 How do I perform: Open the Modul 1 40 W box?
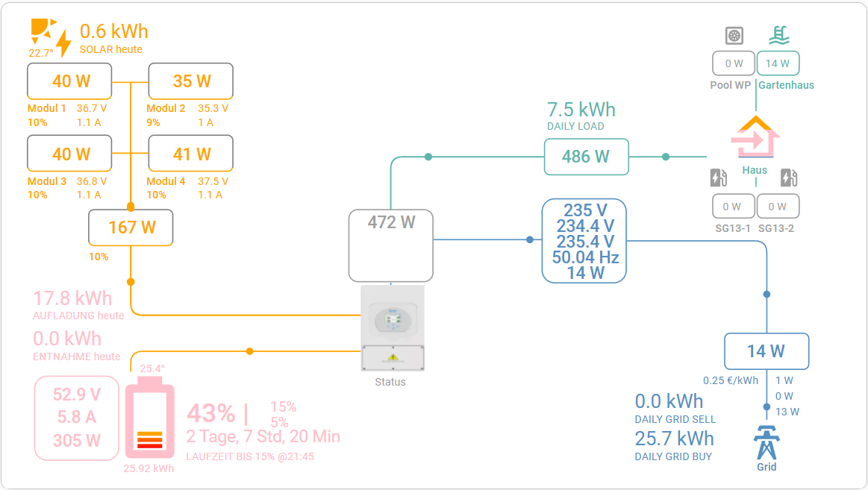point(70,81)
